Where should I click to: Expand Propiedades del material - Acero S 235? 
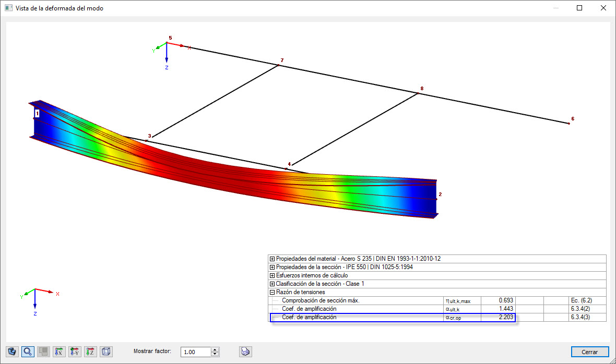click(x=272, y=259)
